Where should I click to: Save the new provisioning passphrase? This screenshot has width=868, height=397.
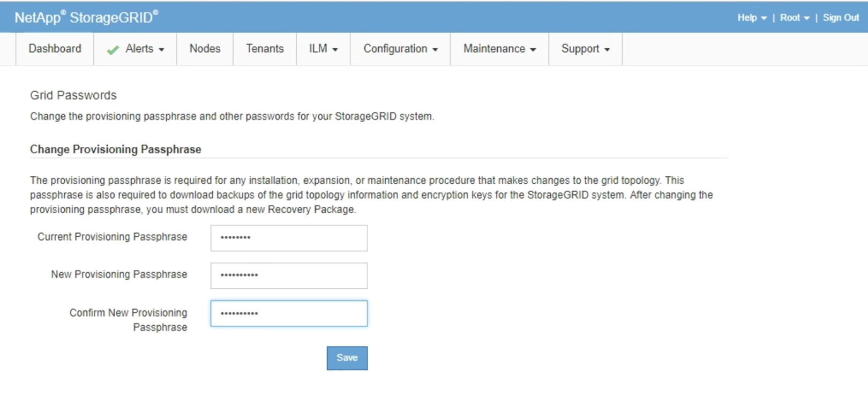pyautogui.click(x=347, y=358)
